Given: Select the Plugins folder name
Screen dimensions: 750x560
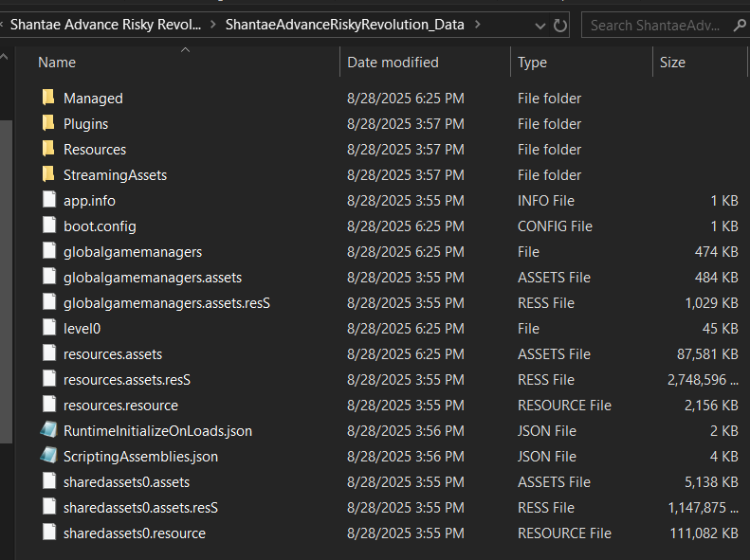Looking at the screenshot, I should [x=85, y=124].
